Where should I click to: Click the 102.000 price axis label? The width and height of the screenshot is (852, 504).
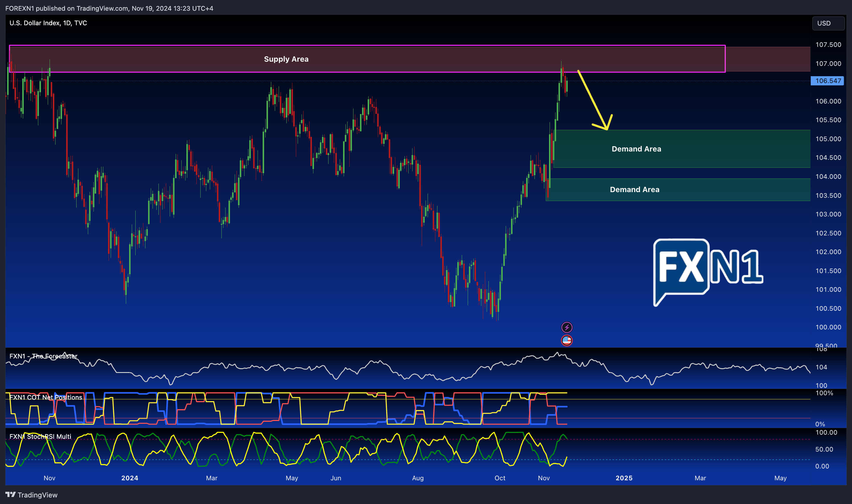[x=828, y=252]
